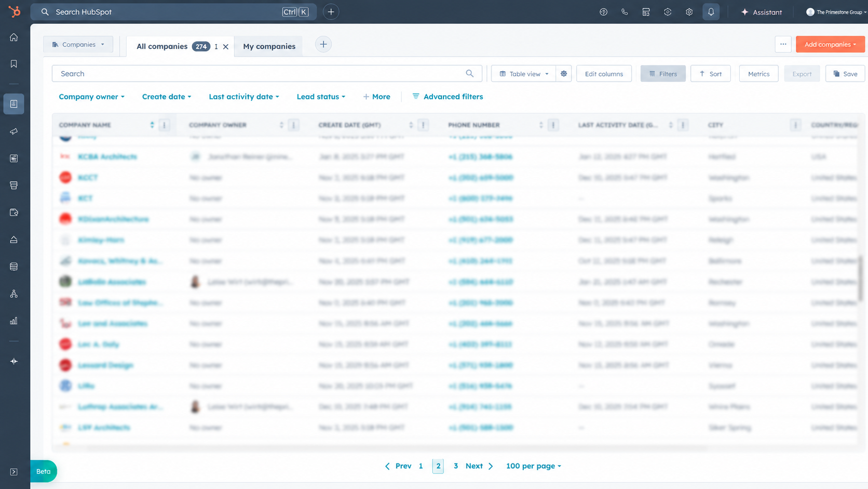Open table view settings gear icon

coord(564,74)
